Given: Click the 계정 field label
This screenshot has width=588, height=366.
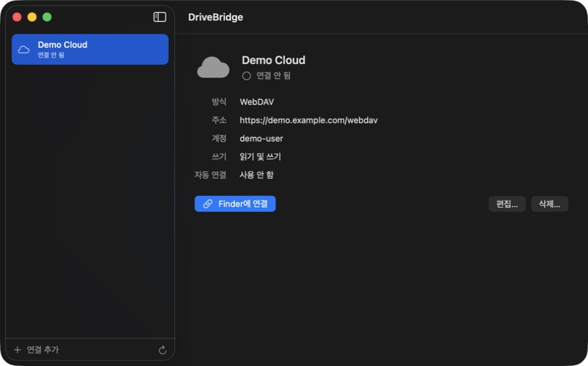Looking at the screenshot, I should tap(219, 139).
